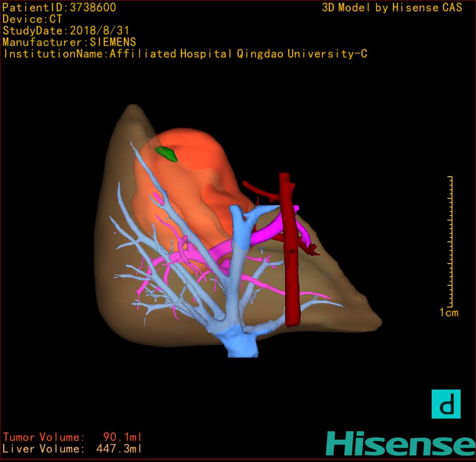Click the cyan "d" icon square
Screen dimensions: 476x462
pos(446,404)
